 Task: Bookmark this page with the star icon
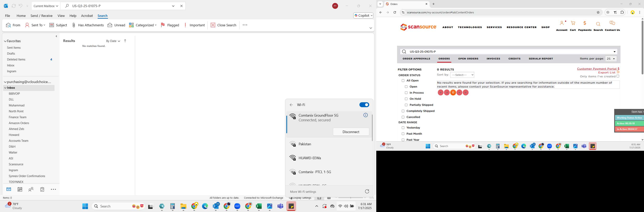tap(598, 12)
